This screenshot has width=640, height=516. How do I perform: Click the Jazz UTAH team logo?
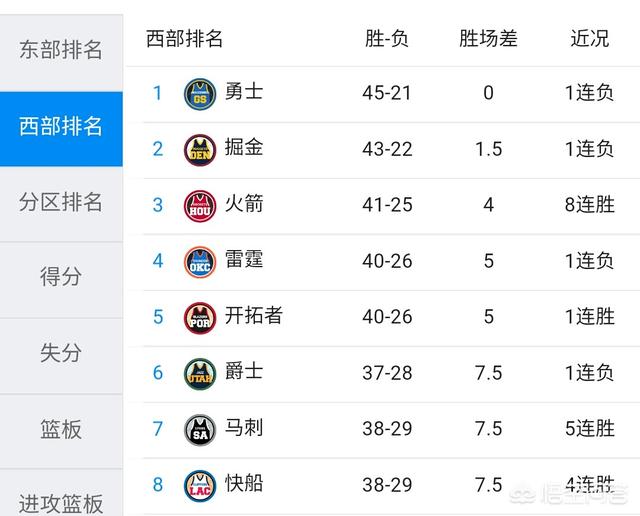200,374
